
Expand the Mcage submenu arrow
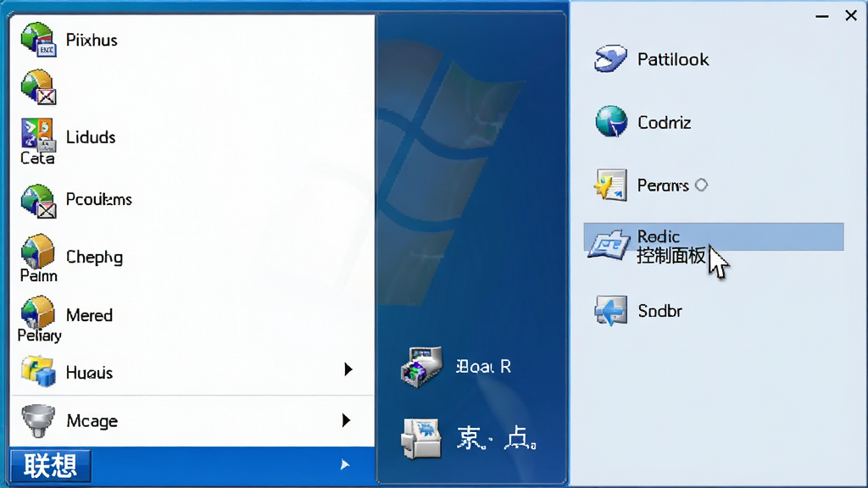(x=346, y=420)
